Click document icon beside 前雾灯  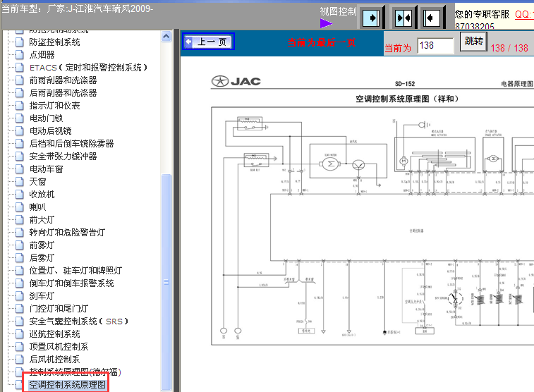point(20,245)
